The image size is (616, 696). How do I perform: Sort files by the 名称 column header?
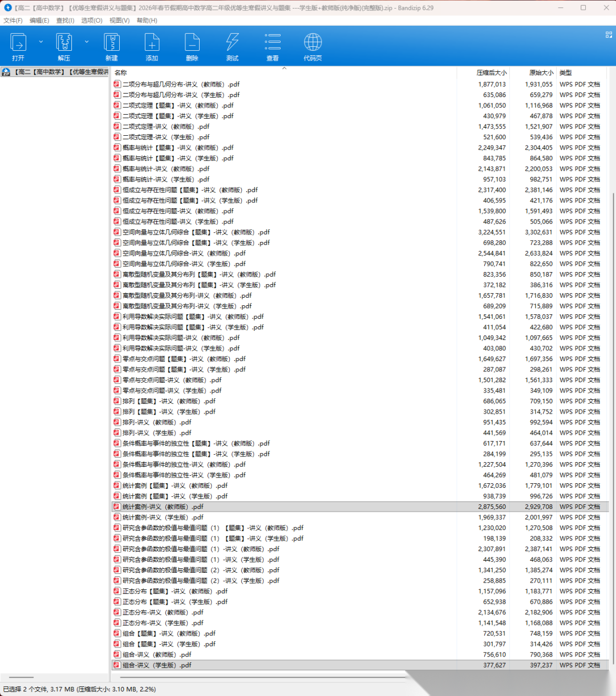point(120,73)
